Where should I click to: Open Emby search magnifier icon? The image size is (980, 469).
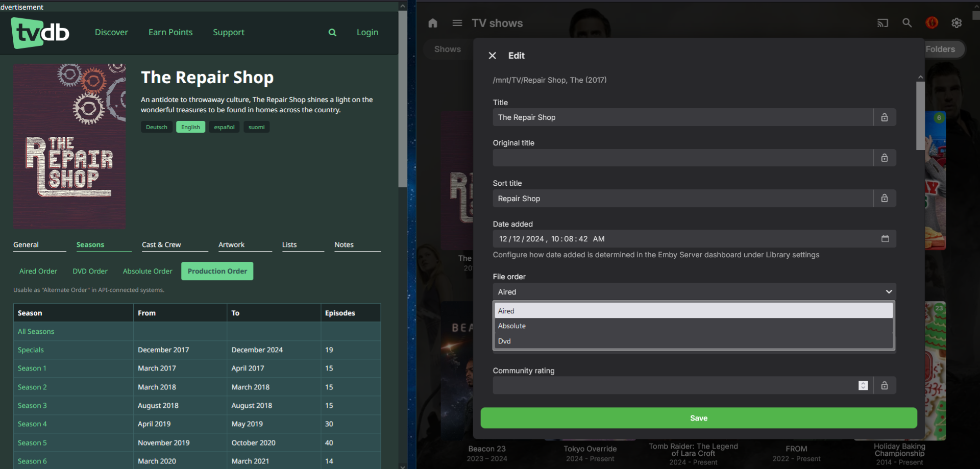907,23
